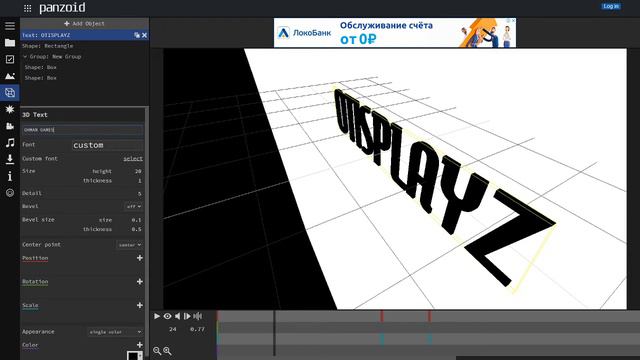Click the smiley face icon in the sidebar
The width and height of the screenshot is (640, 360).
click(10, 193)
